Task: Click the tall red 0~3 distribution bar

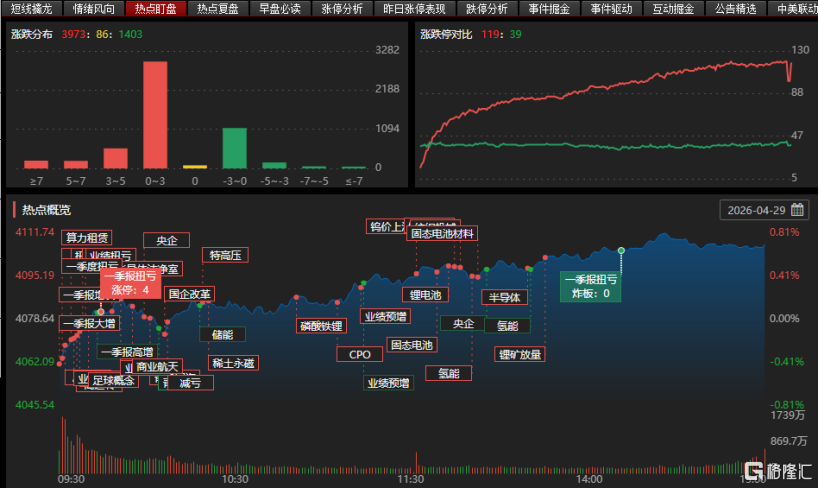Action: click(155, 115)
